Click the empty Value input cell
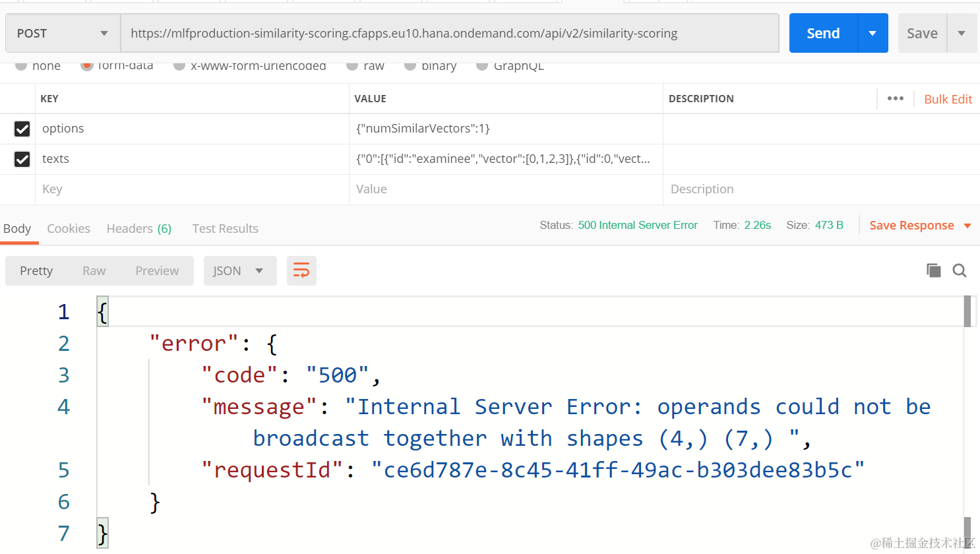The width and height of the screenshot is (980, 554). 506,189
